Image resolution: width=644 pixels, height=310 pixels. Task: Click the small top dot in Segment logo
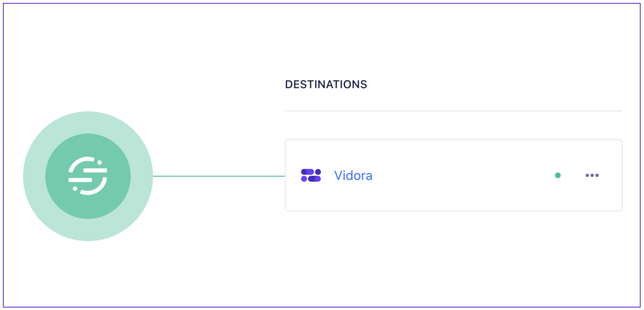[99, 162]
